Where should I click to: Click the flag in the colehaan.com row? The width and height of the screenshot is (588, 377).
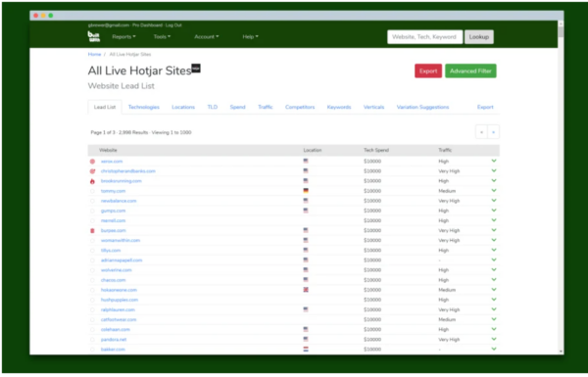tap(306, 329)
